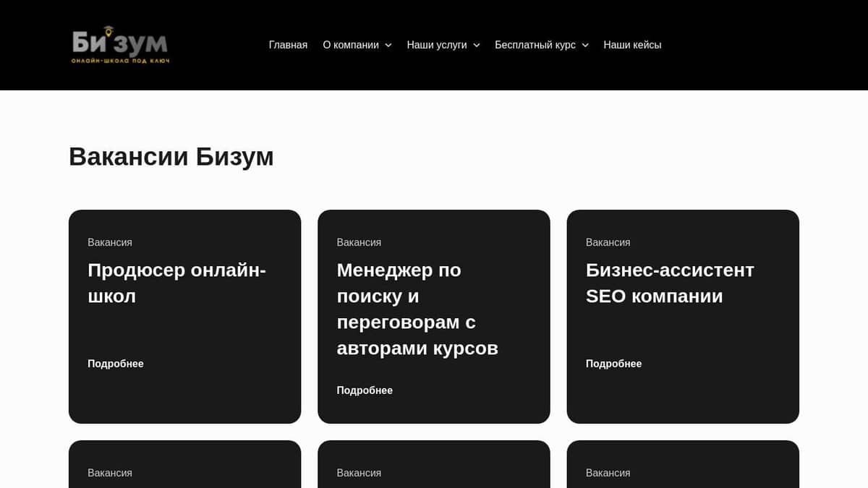The width and height of the screenshot is (868, 488).
Task: Open the chevron next to Бесплатный курс
Action: click(x=584, y=45)
